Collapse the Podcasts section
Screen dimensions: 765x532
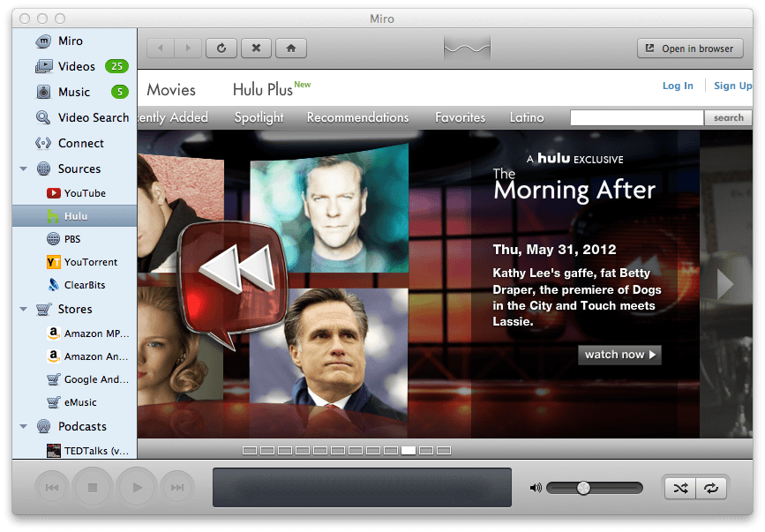pos(24,426)
